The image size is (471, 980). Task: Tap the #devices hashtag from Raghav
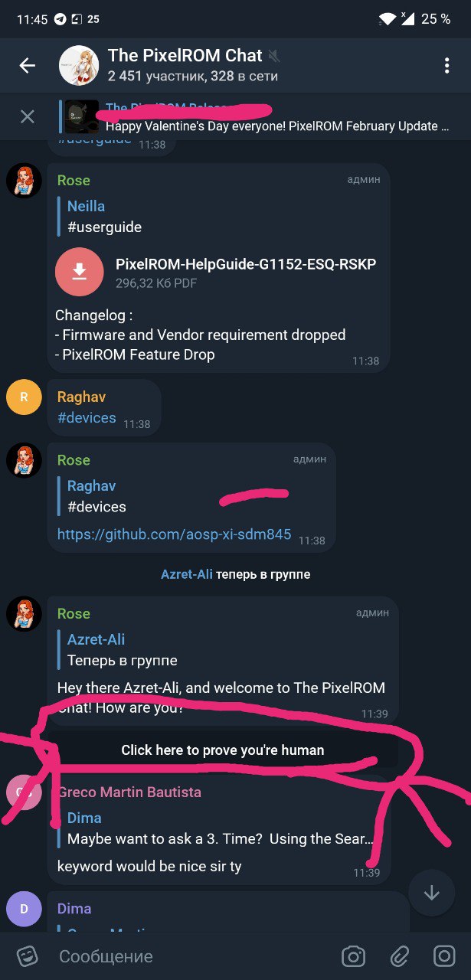(87, 418)
